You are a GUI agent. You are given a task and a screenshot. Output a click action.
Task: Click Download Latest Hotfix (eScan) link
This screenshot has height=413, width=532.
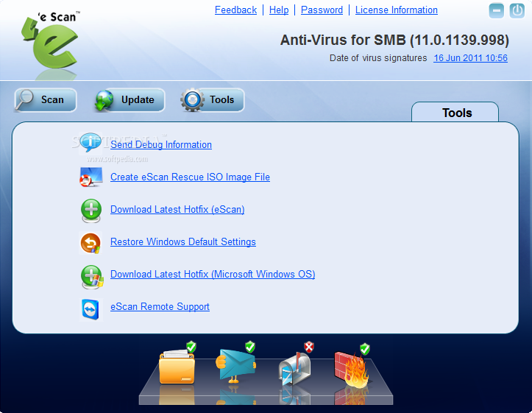(x=177, y=209)
